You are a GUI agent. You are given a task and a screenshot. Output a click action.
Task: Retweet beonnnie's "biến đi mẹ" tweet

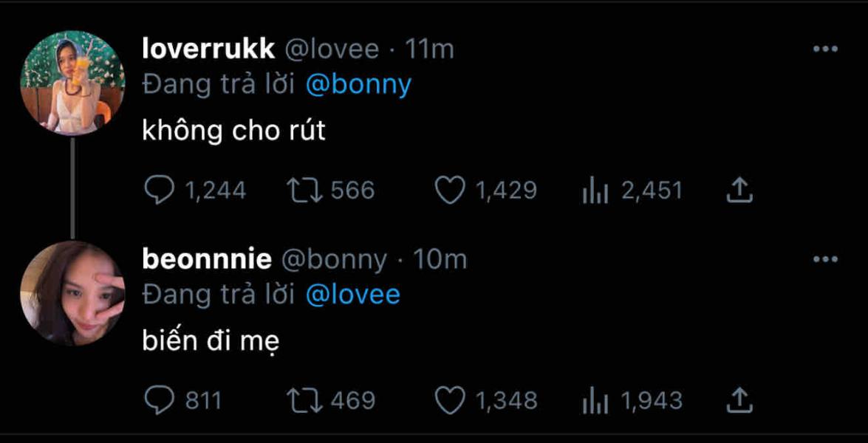[x=305, y=401]
